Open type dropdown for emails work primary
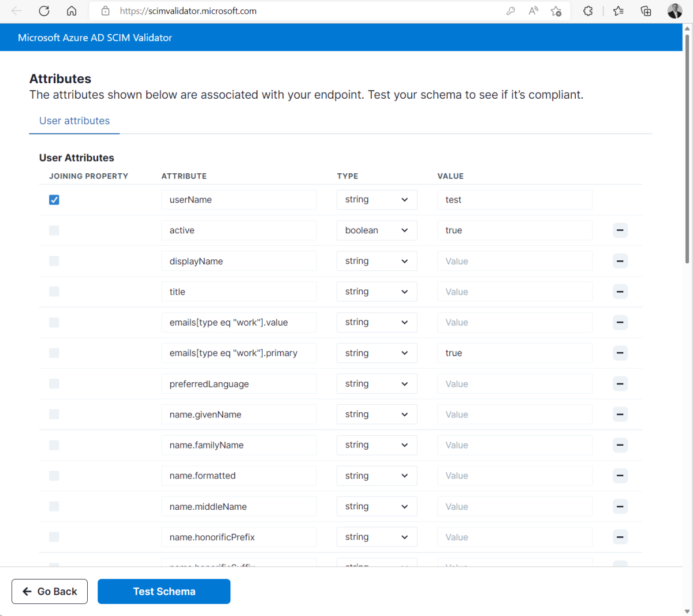 click(x=377, y=353)
